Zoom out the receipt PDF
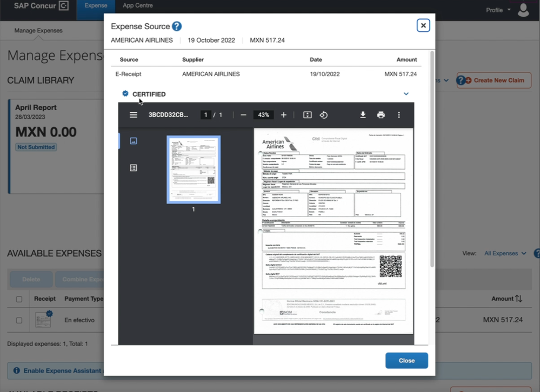Viewport: 540px width, 392px height. [x=243, y=115]
